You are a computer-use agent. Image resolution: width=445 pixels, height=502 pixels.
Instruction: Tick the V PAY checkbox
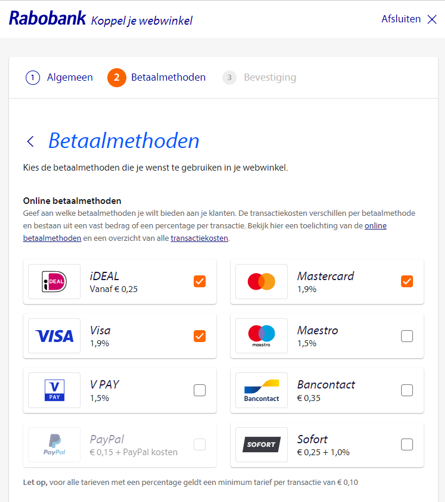(200, 390)
